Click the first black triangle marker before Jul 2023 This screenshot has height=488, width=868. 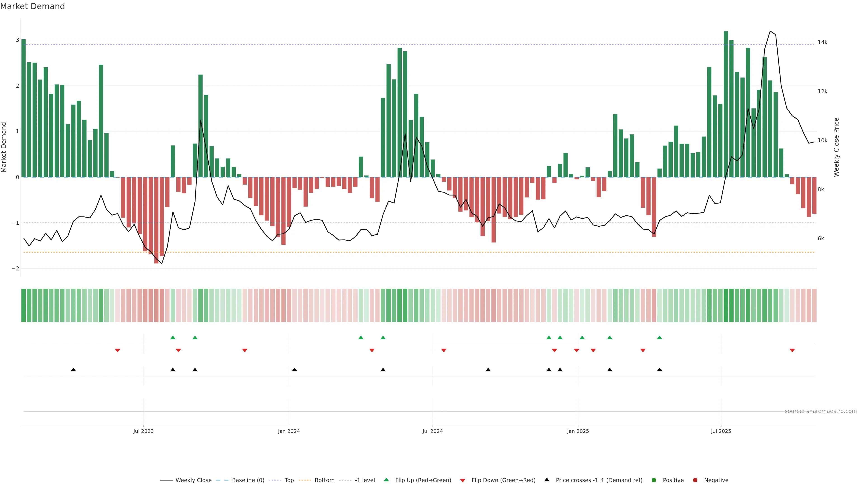coord(73,370)
